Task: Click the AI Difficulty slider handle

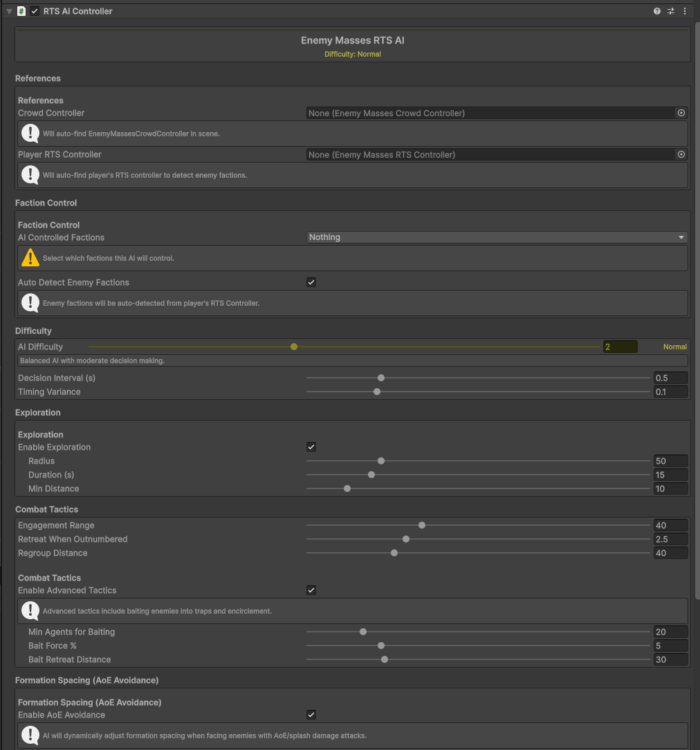Action: (294, 347)
